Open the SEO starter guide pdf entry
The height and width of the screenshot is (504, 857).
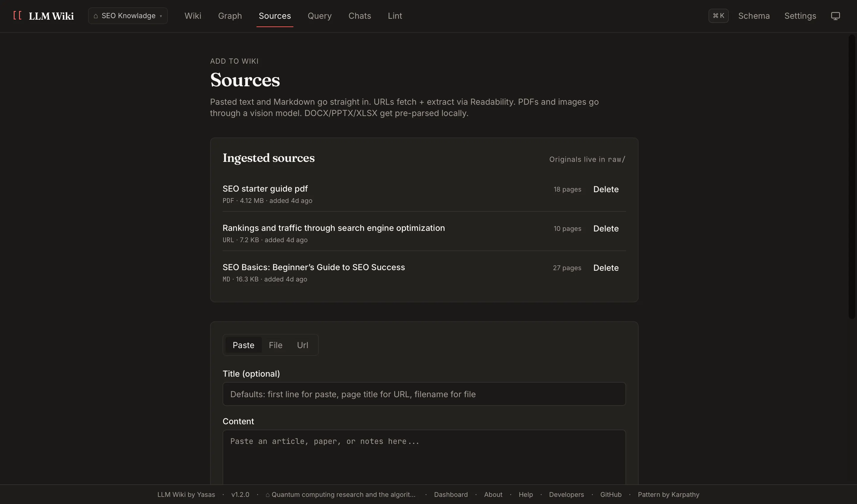point(265,188)
